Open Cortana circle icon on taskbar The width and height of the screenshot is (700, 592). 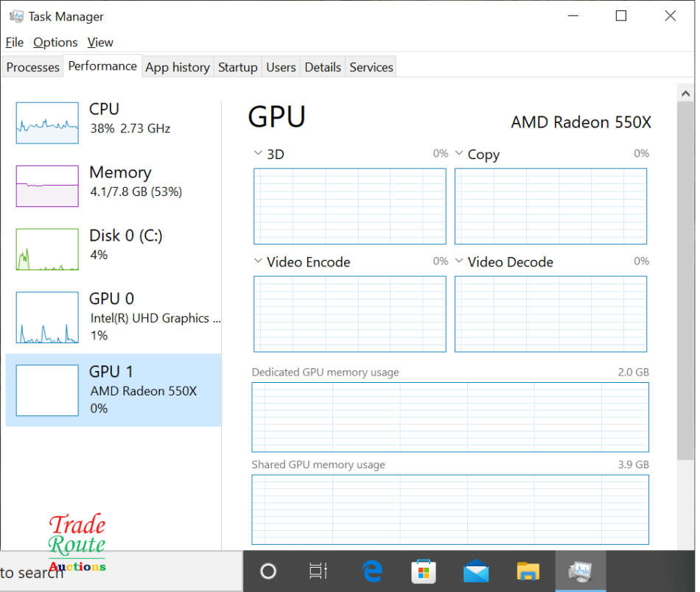click(x=268, y=571)
